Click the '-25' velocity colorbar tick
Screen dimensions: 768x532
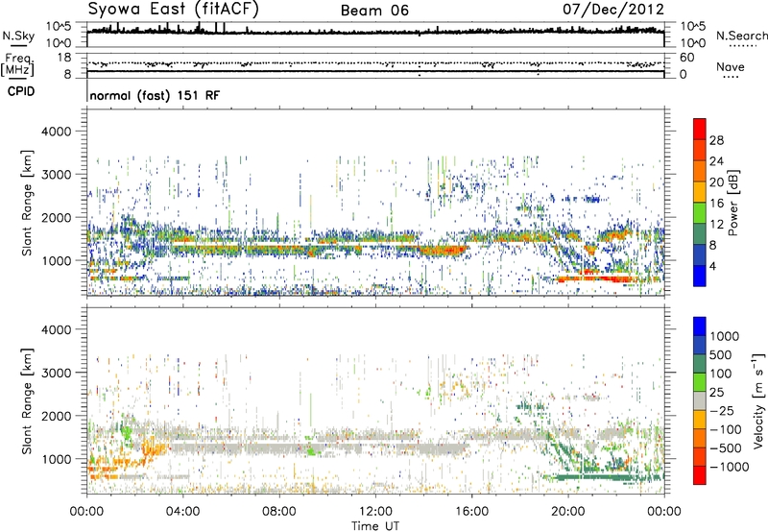coord(724,410)
